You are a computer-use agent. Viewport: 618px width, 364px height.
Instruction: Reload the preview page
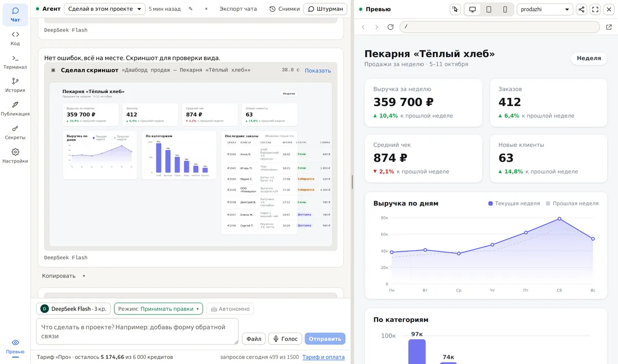tap(390, 27)
